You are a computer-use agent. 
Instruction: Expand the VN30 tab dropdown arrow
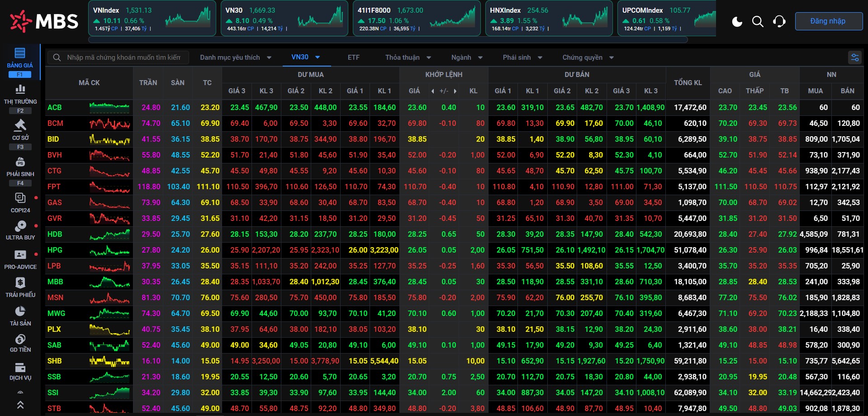[318, 57]
